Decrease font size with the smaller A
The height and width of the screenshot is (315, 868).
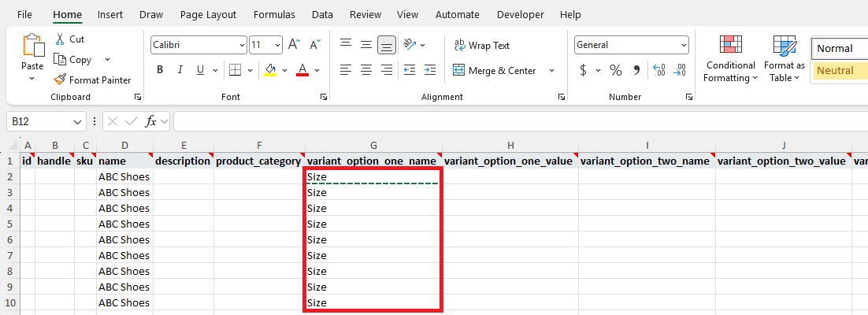point(315,45)
